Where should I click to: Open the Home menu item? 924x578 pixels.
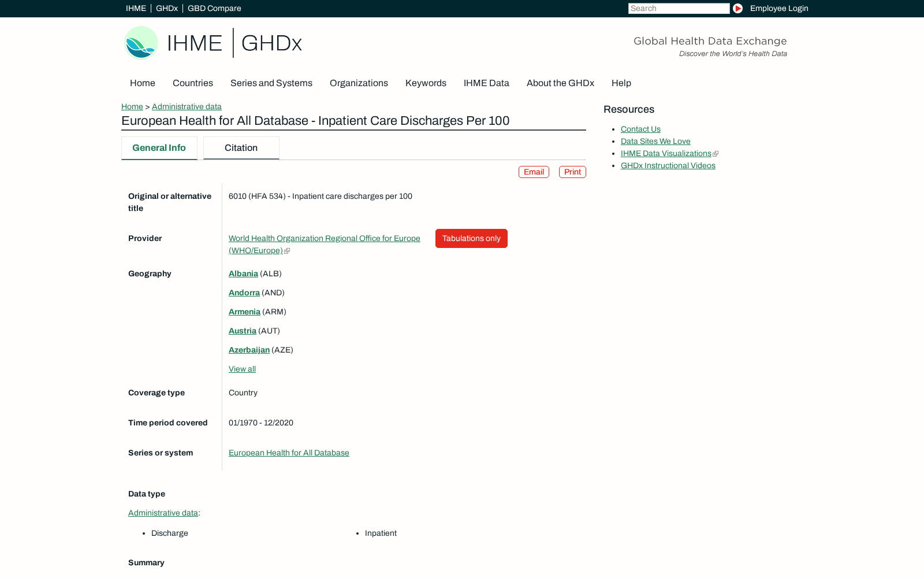(143, 83)
